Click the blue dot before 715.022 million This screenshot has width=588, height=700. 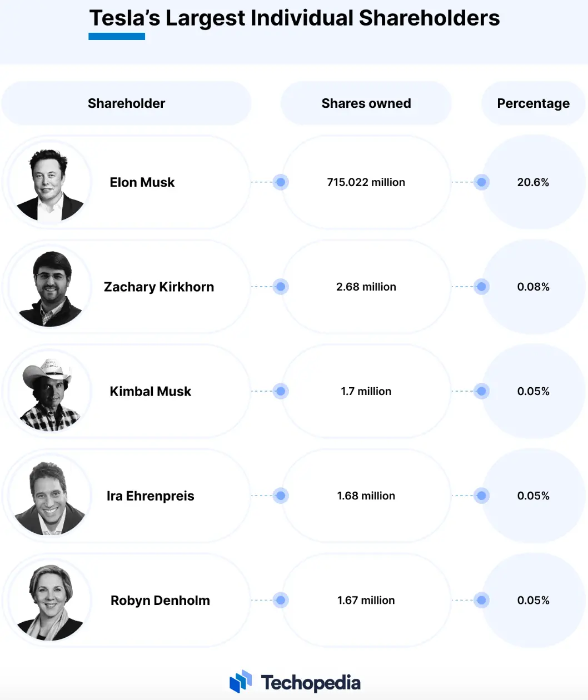tap(281, 182)
